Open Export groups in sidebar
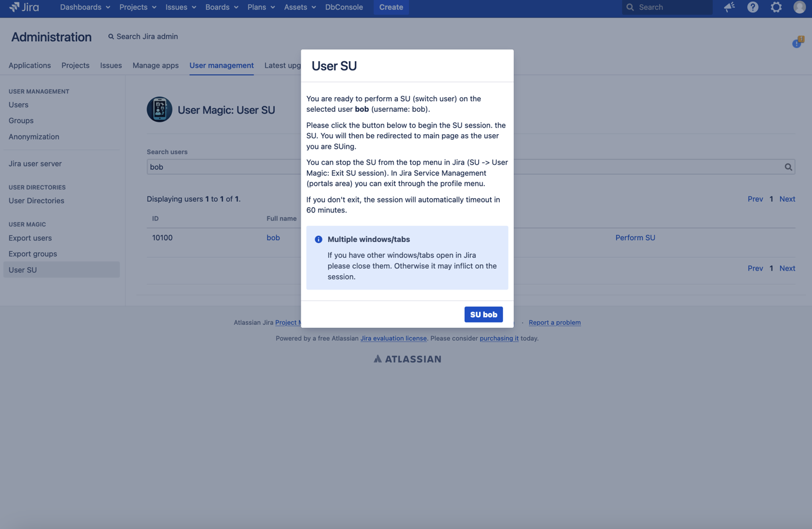Image resolution: width=812 pixels, height=529 pixels. tap(32, 254)
